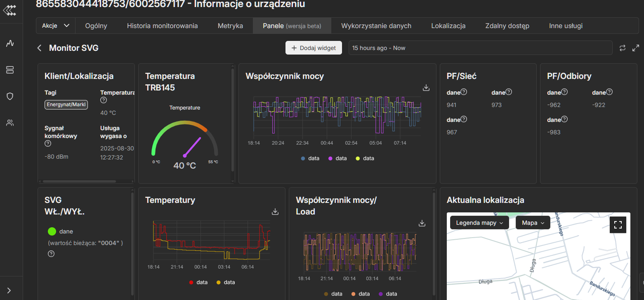Screen dimensions: 644x300
Task: Click help icon above value 973
Action: click(509, 92)
